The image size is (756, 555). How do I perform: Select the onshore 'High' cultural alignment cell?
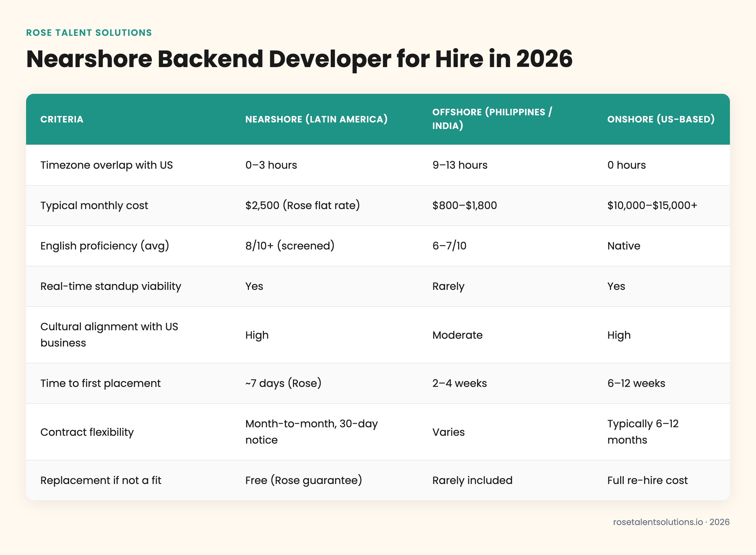[619, 335]
